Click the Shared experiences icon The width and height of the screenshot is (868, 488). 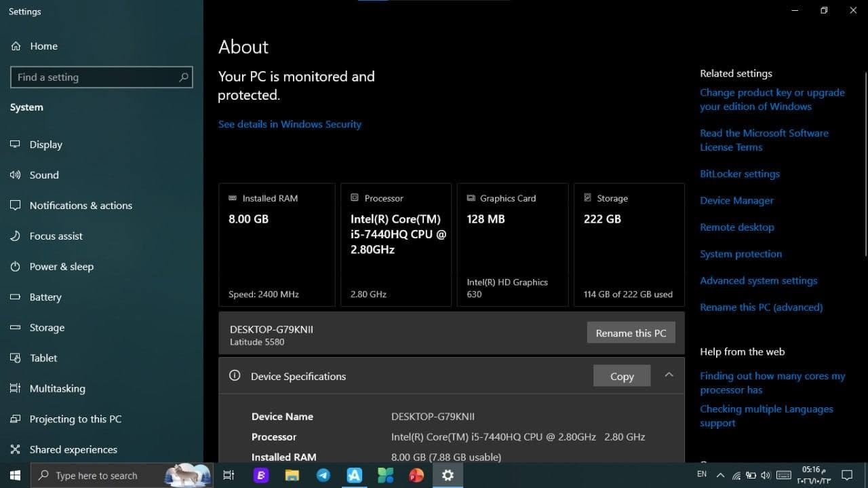tap(16, 450)
